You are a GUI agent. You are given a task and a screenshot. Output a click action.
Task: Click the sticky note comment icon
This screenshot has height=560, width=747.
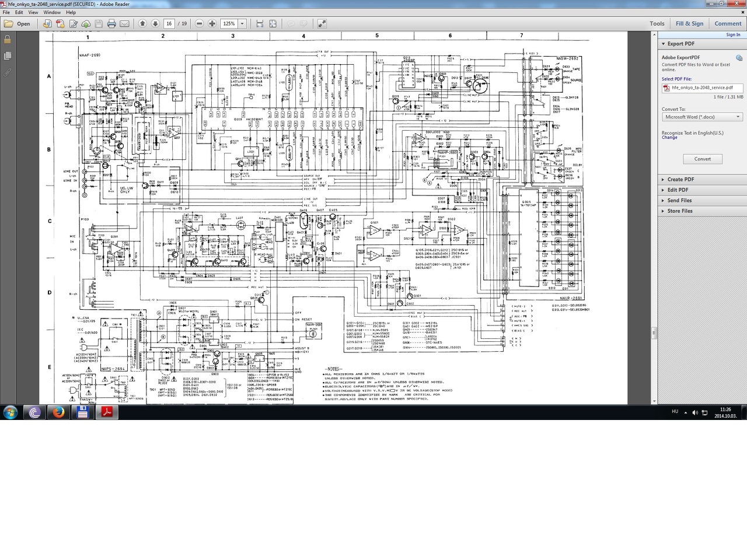291,24
